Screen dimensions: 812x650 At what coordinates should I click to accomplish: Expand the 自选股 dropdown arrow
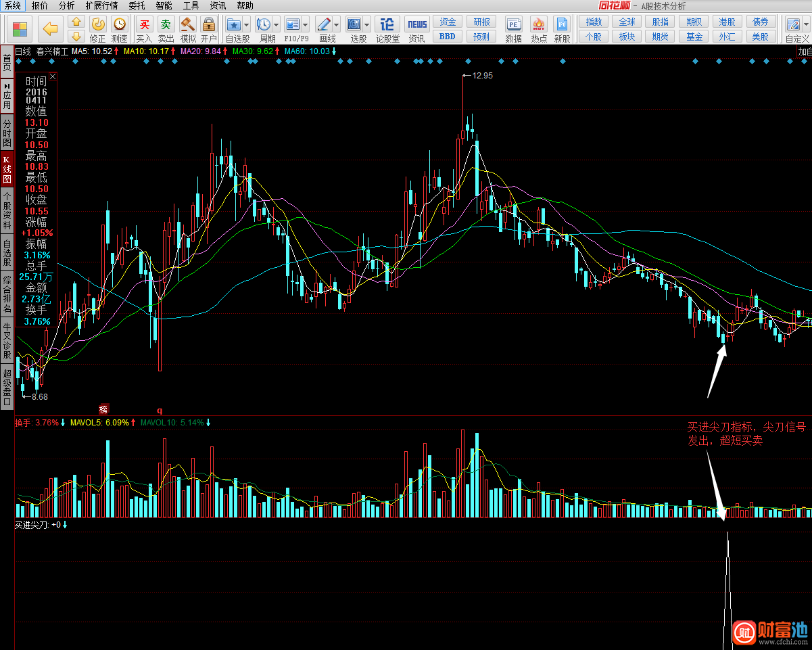point(246,24)
